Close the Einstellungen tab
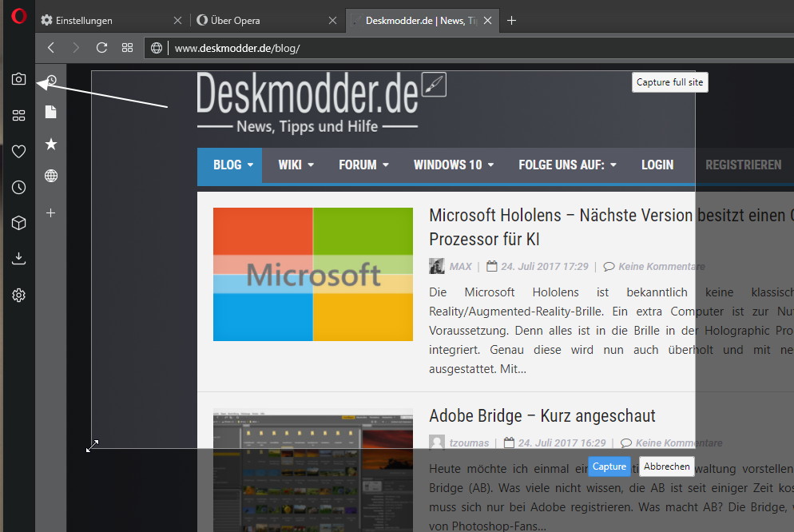Image resolution: width=794 pixels, height=532 pixels. click(x=177, y=20)
